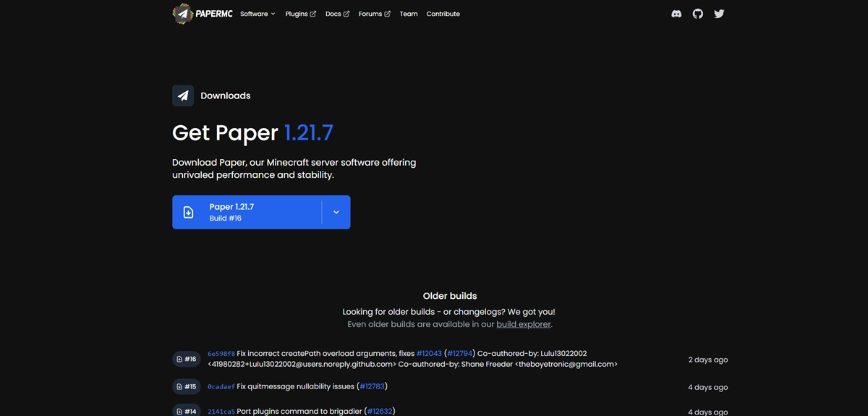Image resolution: width=868 pixels, height=416 pixels.
Task: Click the "Downloads" label text
Action: [x=226, y=95]
